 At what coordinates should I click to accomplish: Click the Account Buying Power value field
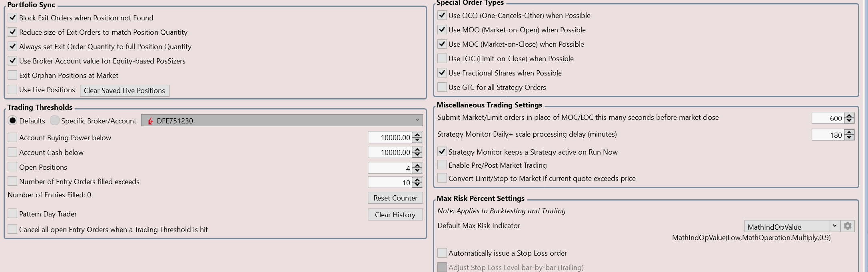point(390,138)
